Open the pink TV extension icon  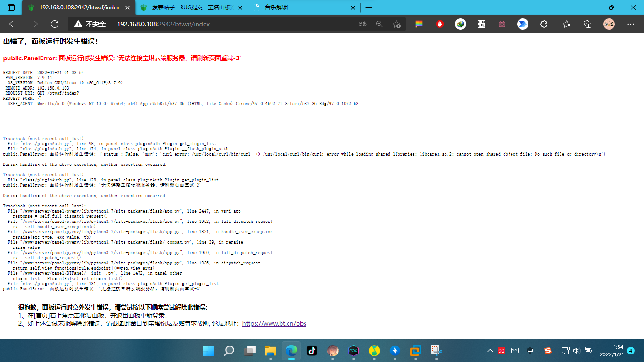click(x=502, y=24)
